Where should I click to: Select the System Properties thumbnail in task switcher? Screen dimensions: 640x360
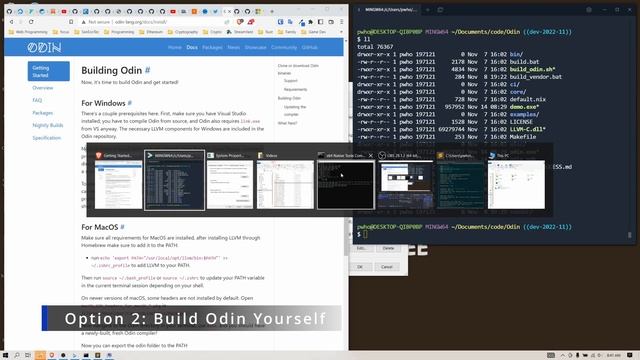230,180
